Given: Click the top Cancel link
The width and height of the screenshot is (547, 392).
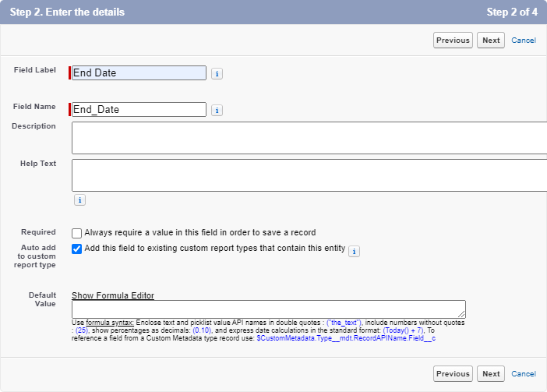Looking at the screenshot, I should coord(524,41).
